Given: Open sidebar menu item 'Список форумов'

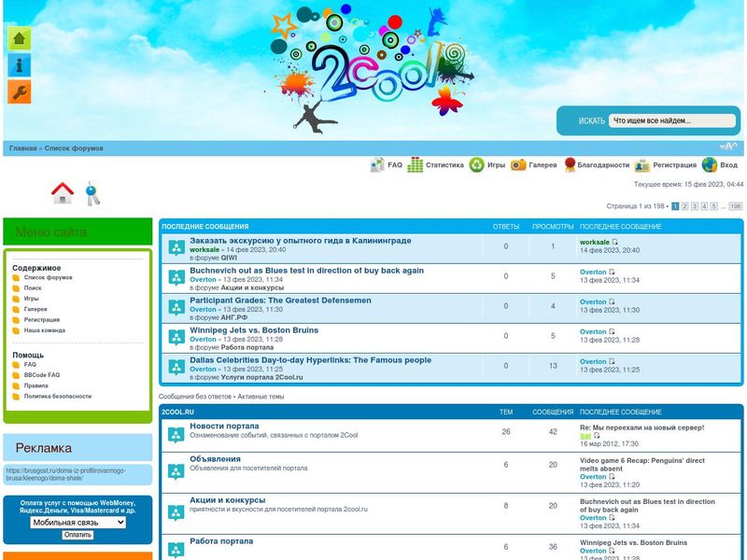Looking at the screenshot, I should click(49, 277).
